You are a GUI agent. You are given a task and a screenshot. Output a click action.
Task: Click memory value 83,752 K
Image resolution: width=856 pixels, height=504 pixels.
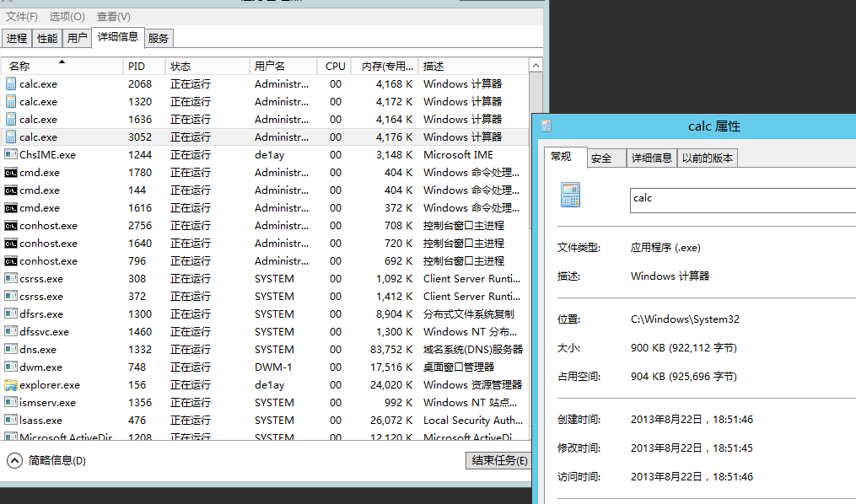pyautogui.click(x=391, y=350)
